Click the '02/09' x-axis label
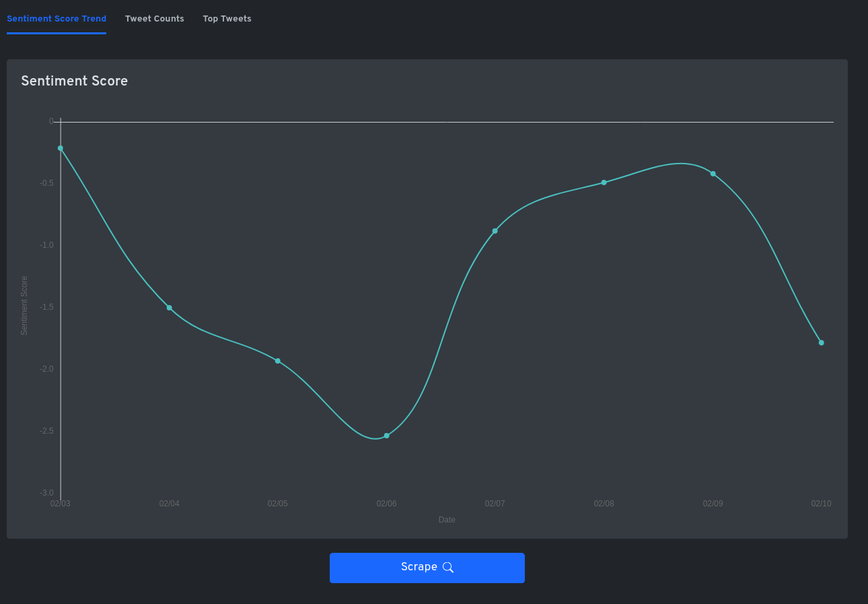The image size is (868, 604). [713, 504]
